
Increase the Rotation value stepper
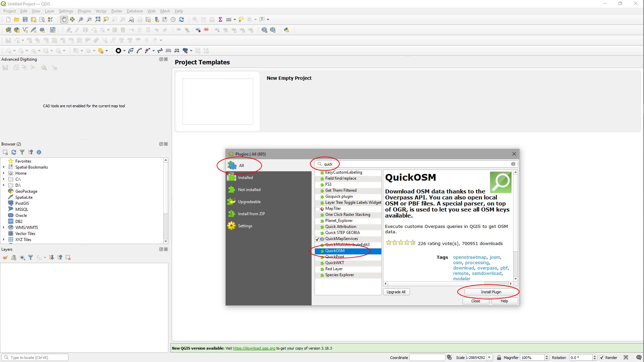(x=595, y=356)
